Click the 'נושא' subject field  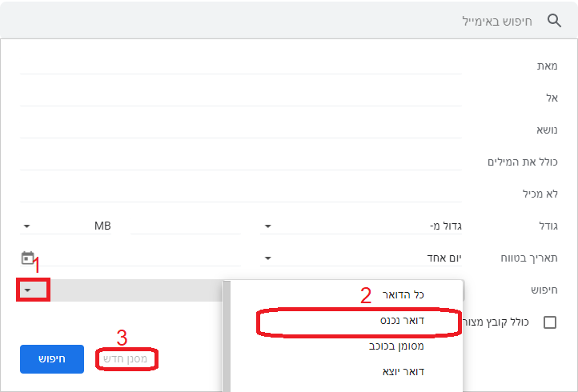(241, 130)
